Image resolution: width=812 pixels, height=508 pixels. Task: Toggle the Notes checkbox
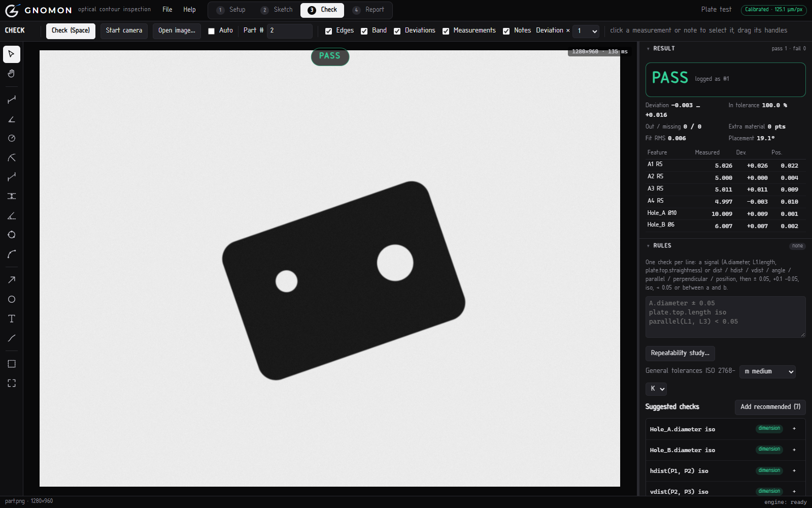coord(506,31)
